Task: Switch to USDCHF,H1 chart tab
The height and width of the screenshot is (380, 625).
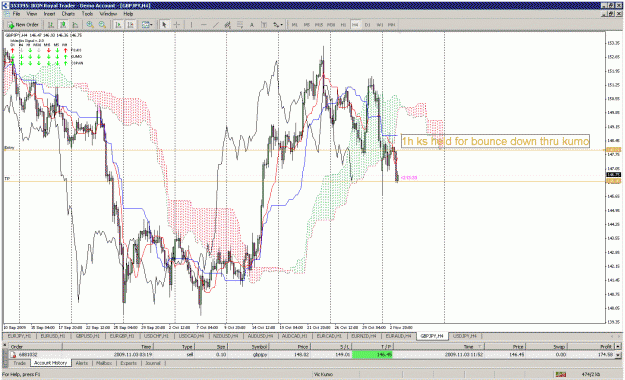Action: pos(156,336)
